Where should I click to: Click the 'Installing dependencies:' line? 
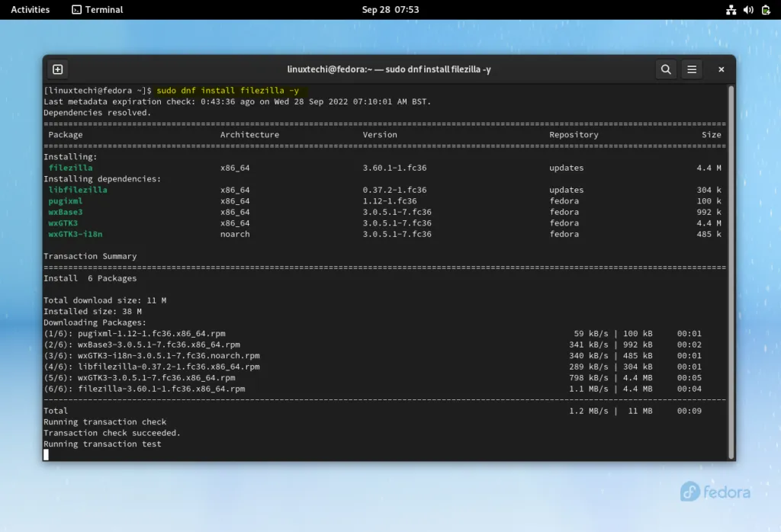point(103,178)
